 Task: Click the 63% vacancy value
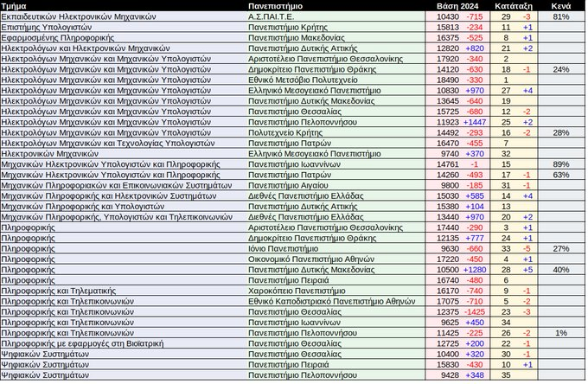561,175
